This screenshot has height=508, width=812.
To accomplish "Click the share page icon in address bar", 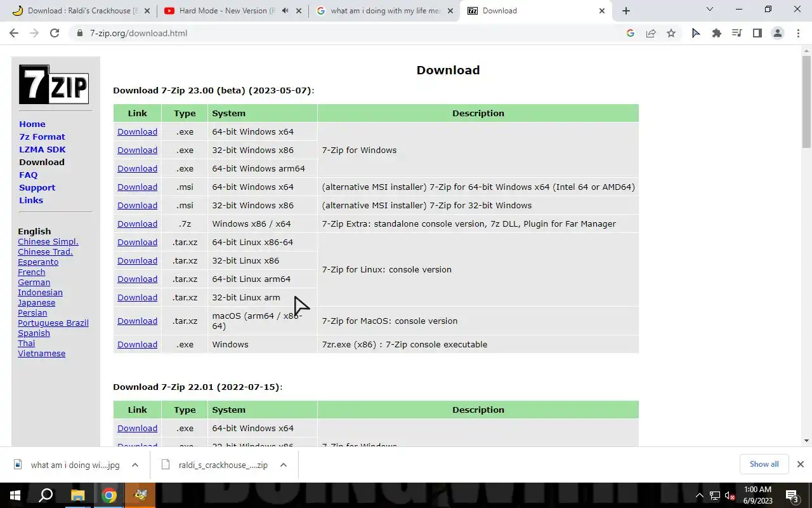I will tap(651, 33).
